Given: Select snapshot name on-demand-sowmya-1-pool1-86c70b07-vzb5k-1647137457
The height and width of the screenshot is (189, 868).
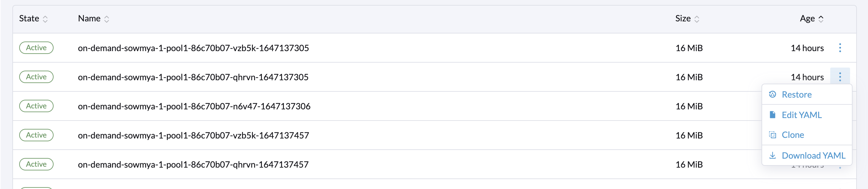Looking at the screenshot, I should pos(193,135).
